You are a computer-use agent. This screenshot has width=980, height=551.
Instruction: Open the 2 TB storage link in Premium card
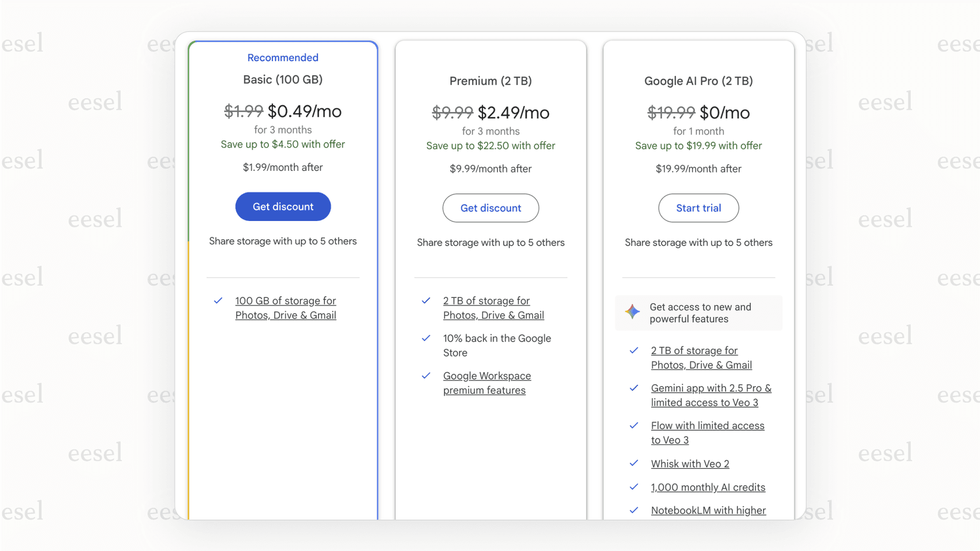[493, 307]
